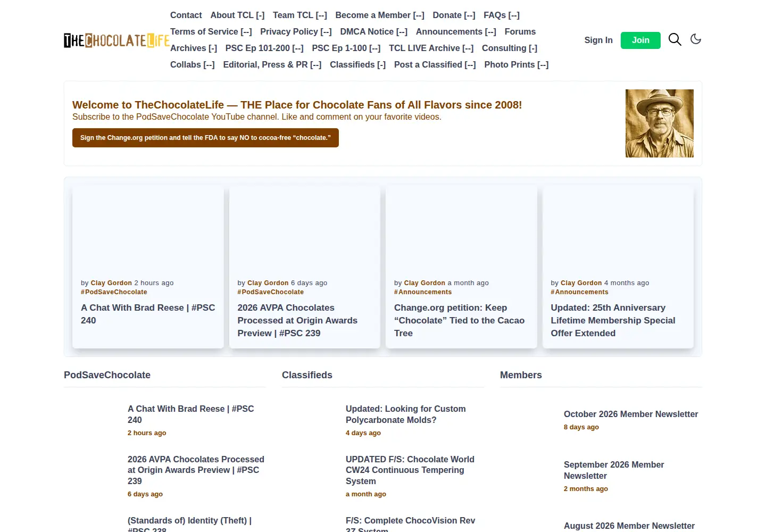766x532 pixels.
Task: Open the PodSaveChocolate section heading
Action: pyautogui.click(x=107, y=375)
